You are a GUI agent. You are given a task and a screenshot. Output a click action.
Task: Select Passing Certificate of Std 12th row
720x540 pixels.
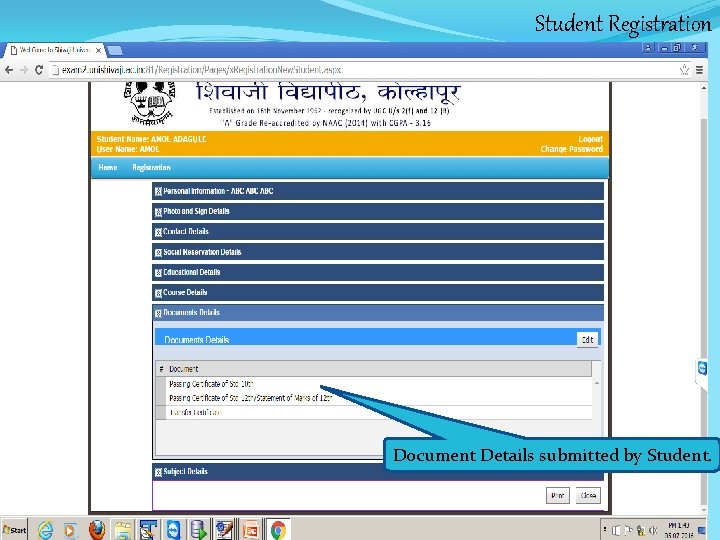coord(374,398)
